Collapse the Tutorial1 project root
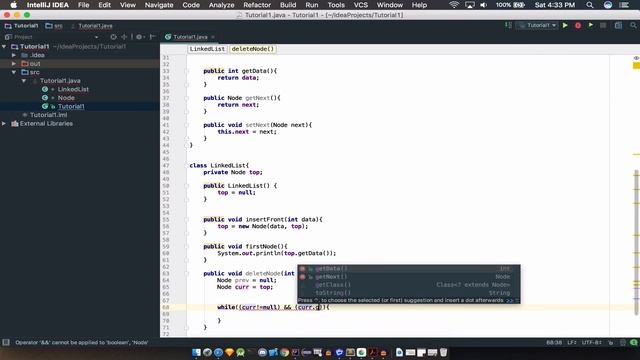The image size is (640, 360). (x=4, y=47)
